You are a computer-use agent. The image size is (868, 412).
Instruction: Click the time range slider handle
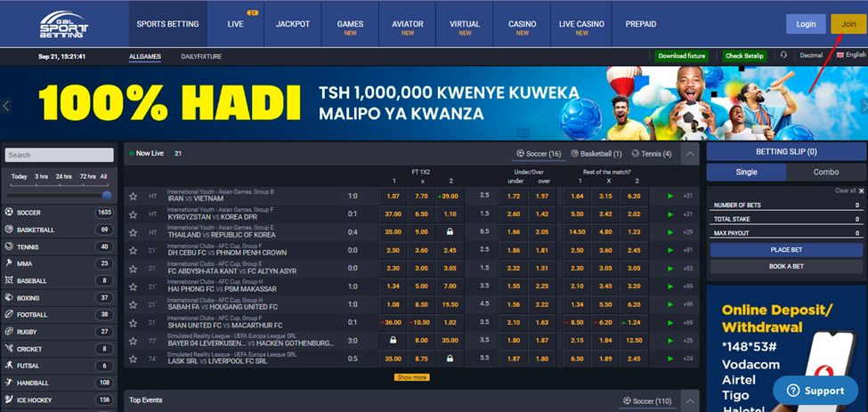click(x=107, y=195)
